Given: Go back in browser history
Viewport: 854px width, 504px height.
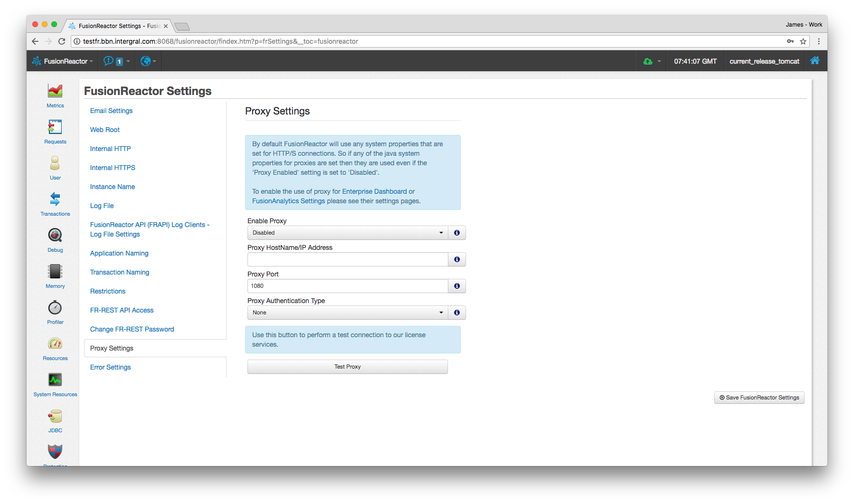Looking at the screenshot, I should pos(35,41).
